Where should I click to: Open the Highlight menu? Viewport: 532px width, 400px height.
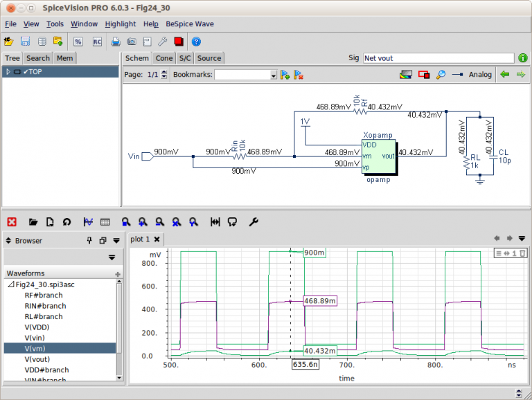tap(121, 24)
